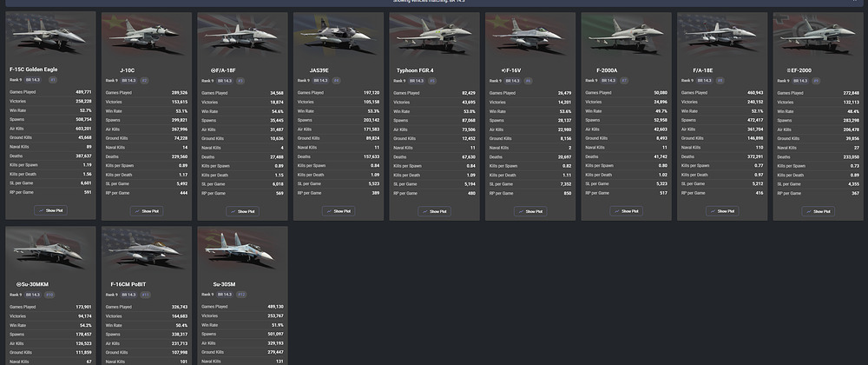Open the F-15C Golden Eagle aircraft image
Viewport: 868px width, 365px height.
click(50, 34)
